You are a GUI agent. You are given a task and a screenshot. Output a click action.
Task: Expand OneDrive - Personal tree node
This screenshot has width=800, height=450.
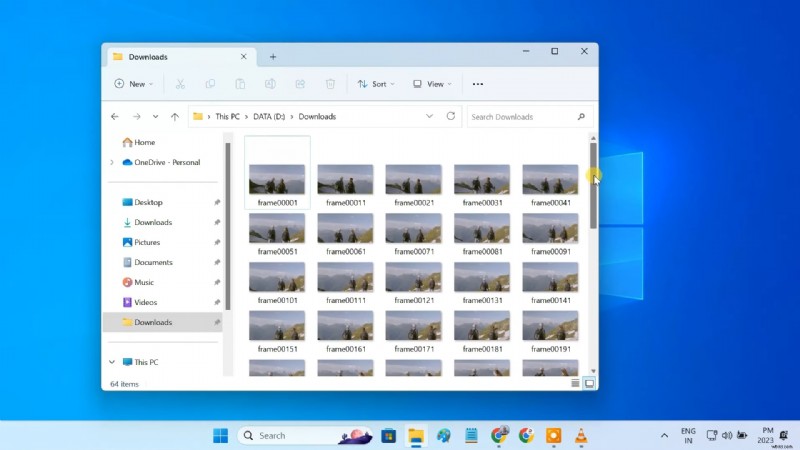click(x=112, y=162)
